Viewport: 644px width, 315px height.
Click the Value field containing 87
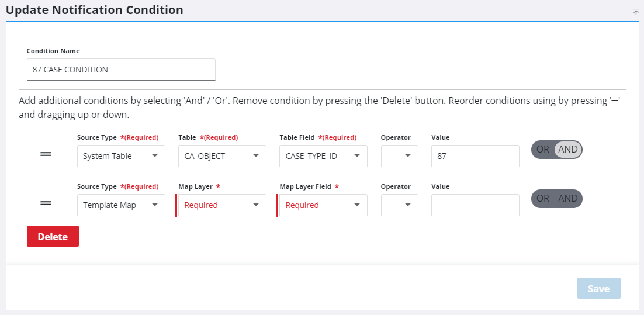coord(475,156)
